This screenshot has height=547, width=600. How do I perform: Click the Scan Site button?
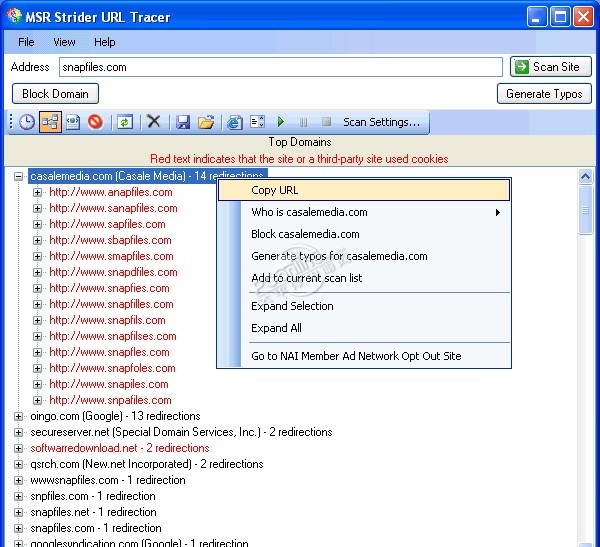pos(551,67)
